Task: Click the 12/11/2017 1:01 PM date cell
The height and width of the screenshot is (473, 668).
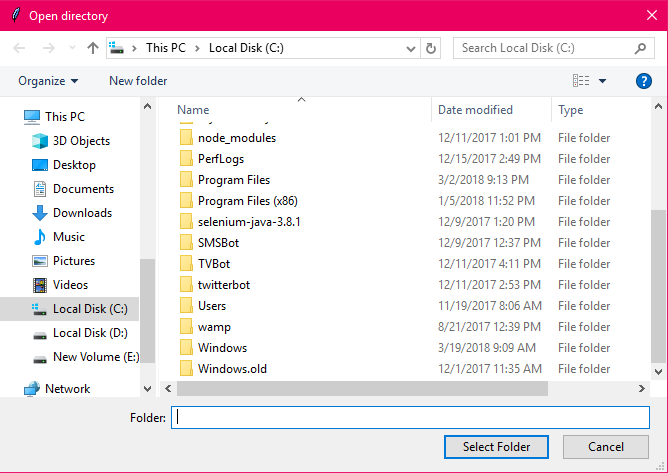Action: tap(489, 138)
